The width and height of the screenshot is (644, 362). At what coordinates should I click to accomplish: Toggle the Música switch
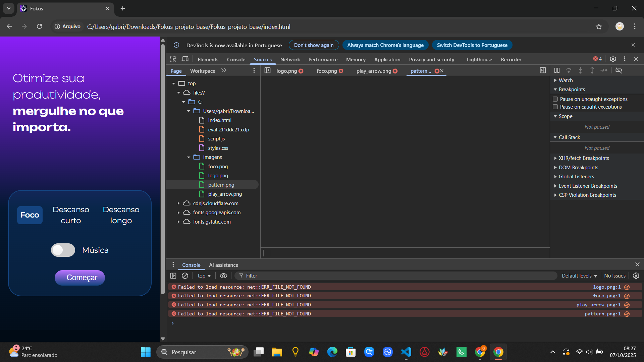tap(63, 250)
